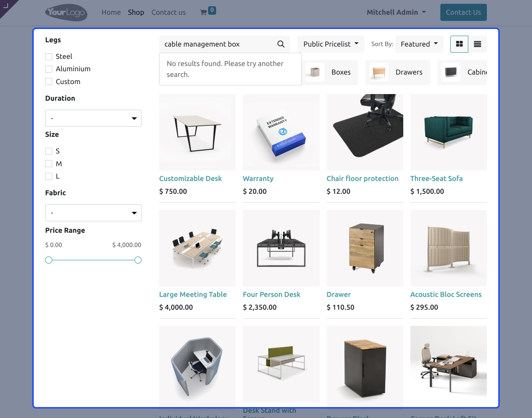
Task: Tick the size S checkbox
Action: point(49,152)
